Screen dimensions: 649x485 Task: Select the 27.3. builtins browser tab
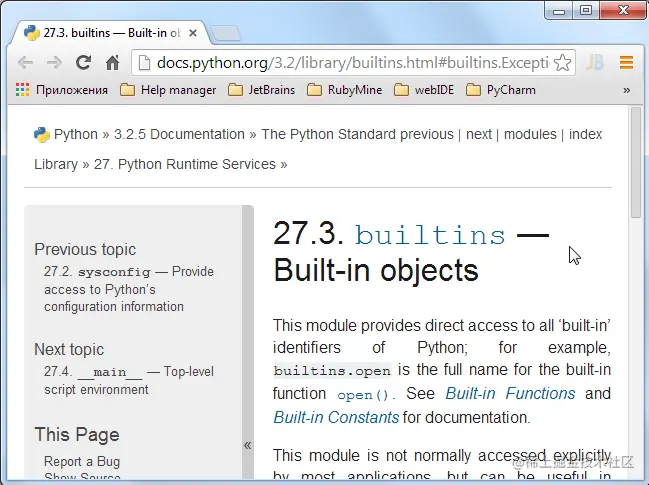click(111, 33)
